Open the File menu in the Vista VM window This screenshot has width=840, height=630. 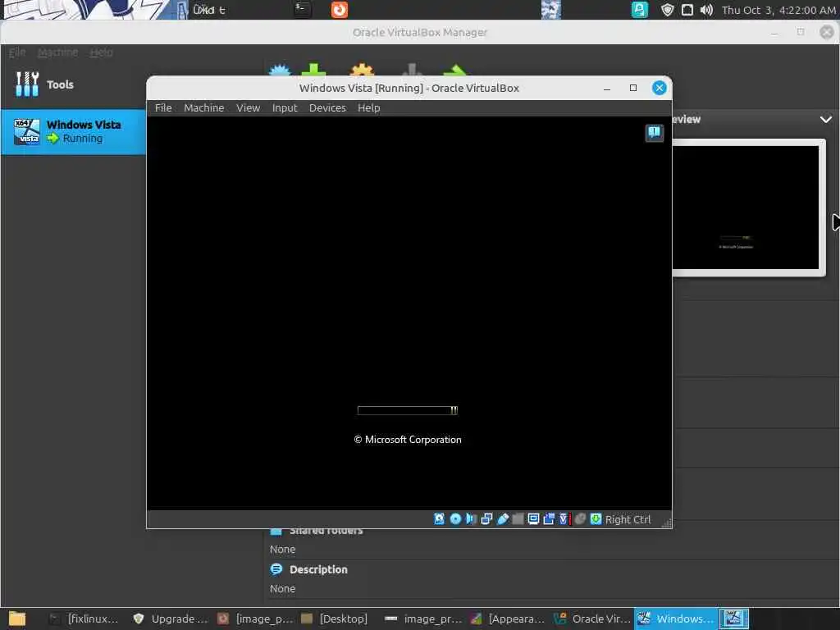pyautogui.click(x=163, y=107)
